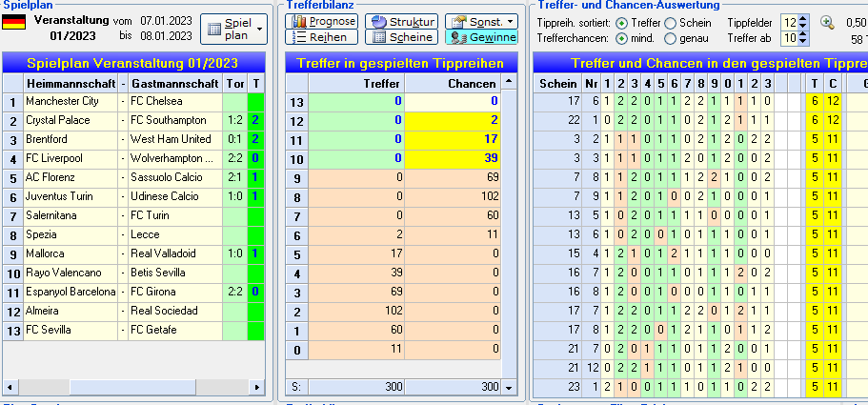
Task: Select Schein sorting radio button
Action: [x=670, y=23]
